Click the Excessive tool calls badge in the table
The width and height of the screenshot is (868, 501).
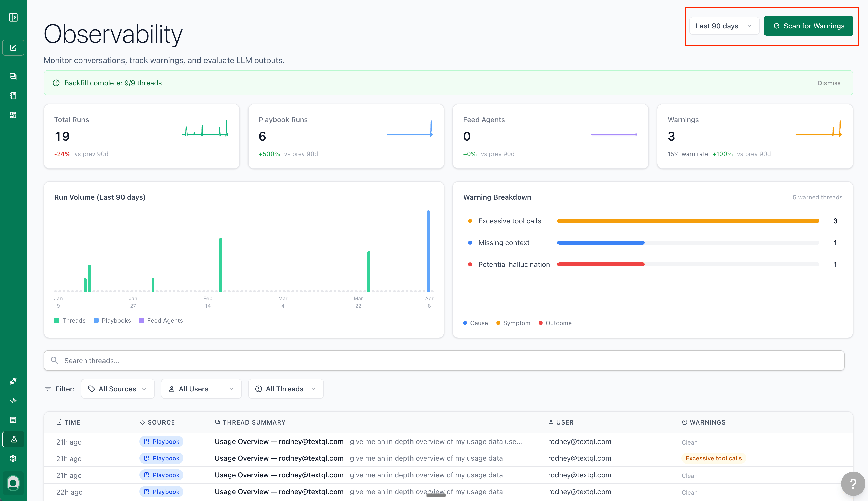tap(713, 458)
